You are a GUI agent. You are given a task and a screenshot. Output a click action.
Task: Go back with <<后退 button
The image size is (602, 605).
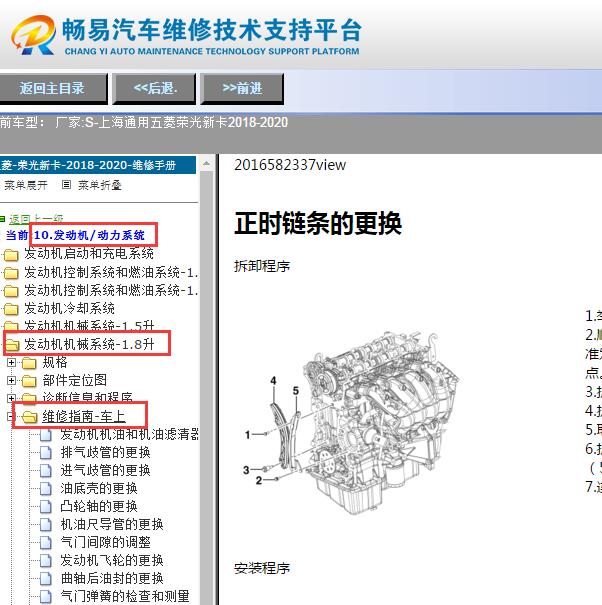click(x=154, y=89)
